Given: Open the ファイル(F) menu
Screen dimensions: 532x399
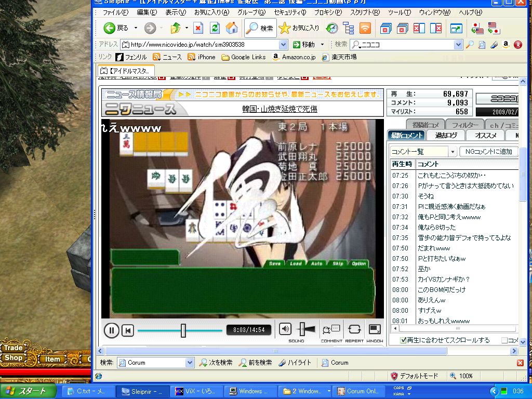Looking at the screenshot, I should click(115, 12).
